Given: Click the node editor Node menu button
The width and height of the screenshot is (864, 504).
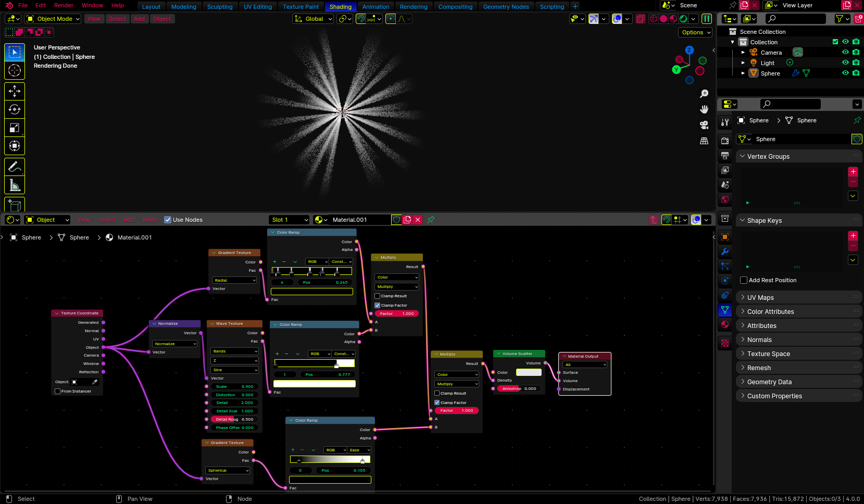Looking at the screenshot, I should 150,220.
